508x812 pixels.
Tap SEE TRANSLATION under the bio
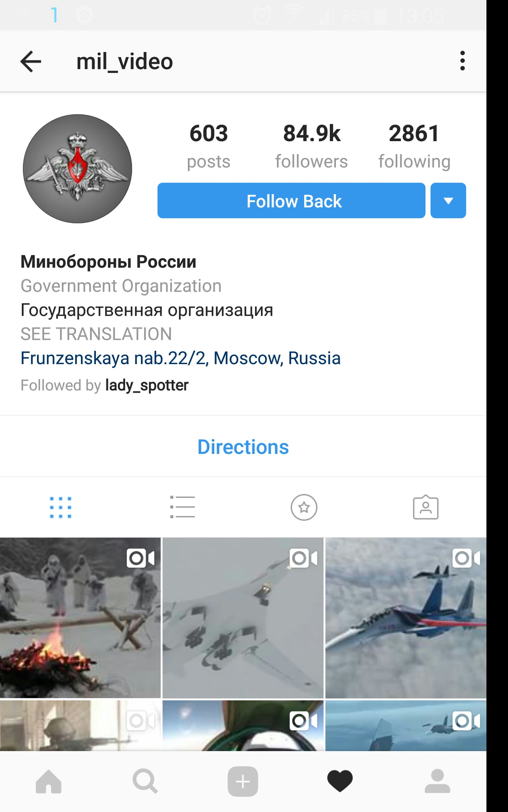pyautogui.click(x=96, y=334)
